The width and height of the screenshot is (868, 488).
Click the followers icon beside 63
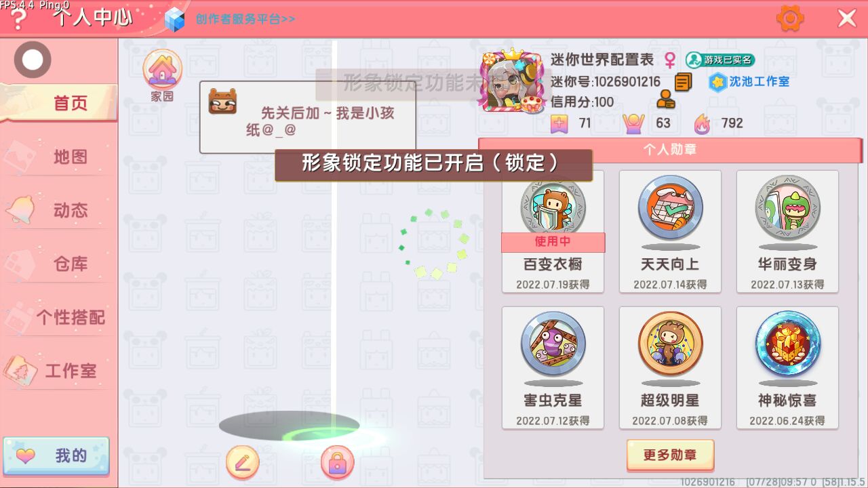(633, 123)
